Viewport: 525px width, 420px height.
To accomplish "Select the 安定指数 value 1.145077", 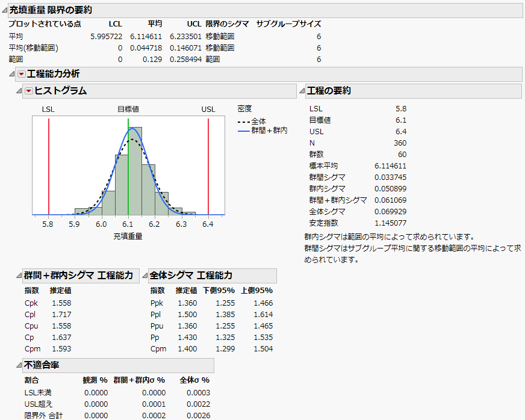I will (x=390, y=223).
